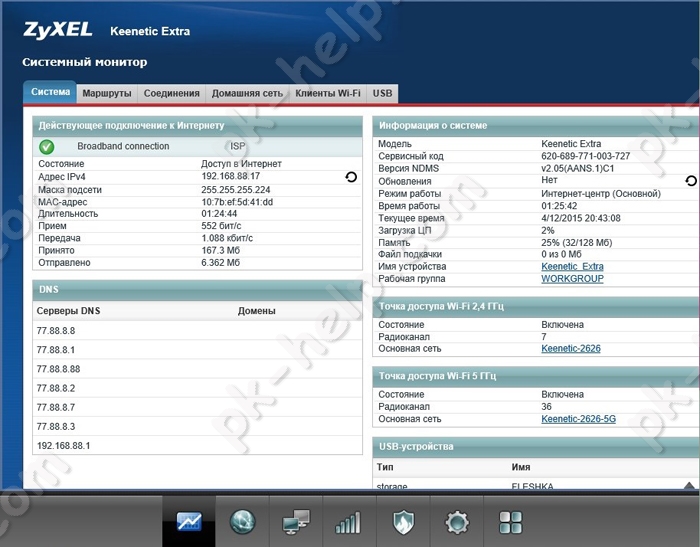Click the received amount 167.3 Мб

221,251
